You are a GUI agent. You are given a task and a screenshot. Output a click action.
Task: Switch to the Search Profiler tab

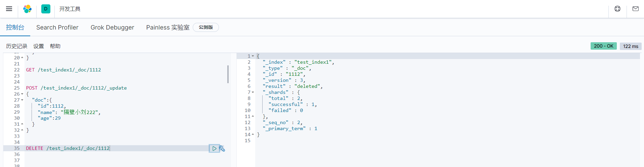(57, 27)
